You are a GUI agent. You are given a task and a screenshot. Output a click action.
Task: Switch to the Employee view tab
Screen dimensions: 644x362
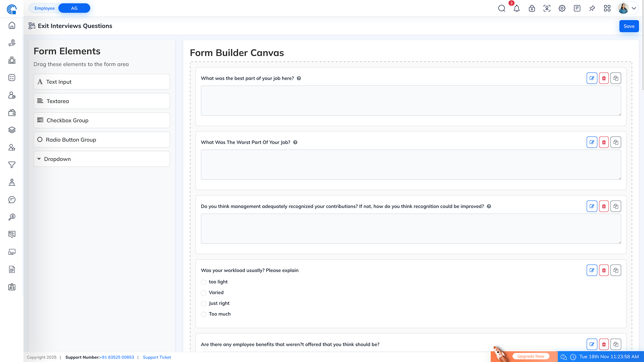(x=45, y=8)
